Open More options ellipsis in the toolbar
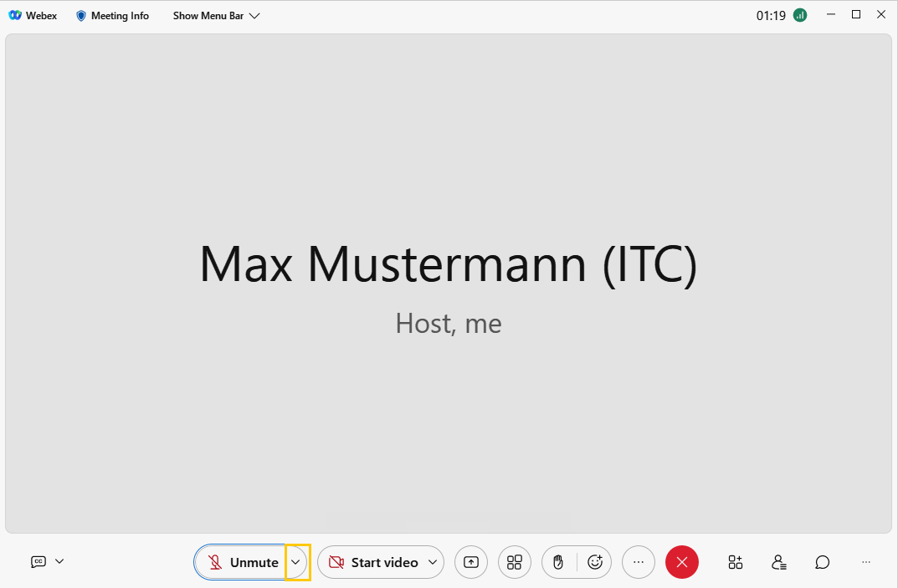The image size is (898, 588). 639,562
